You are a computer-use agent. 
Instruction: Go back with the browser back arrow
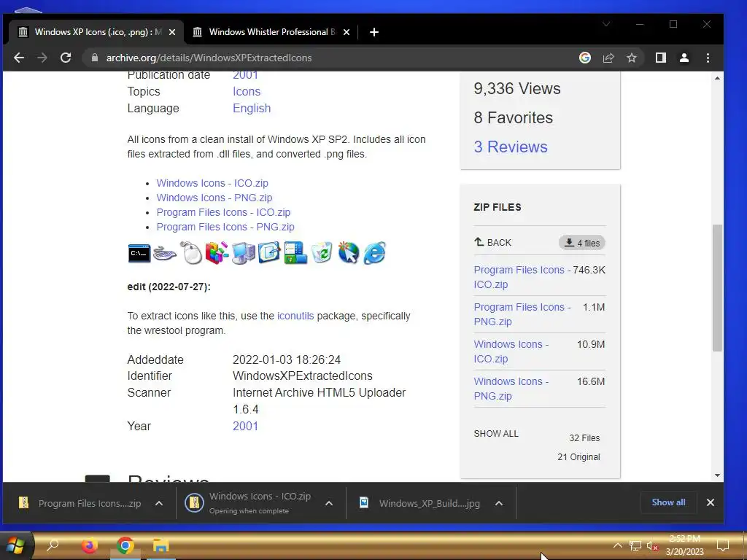pos(19,58)
